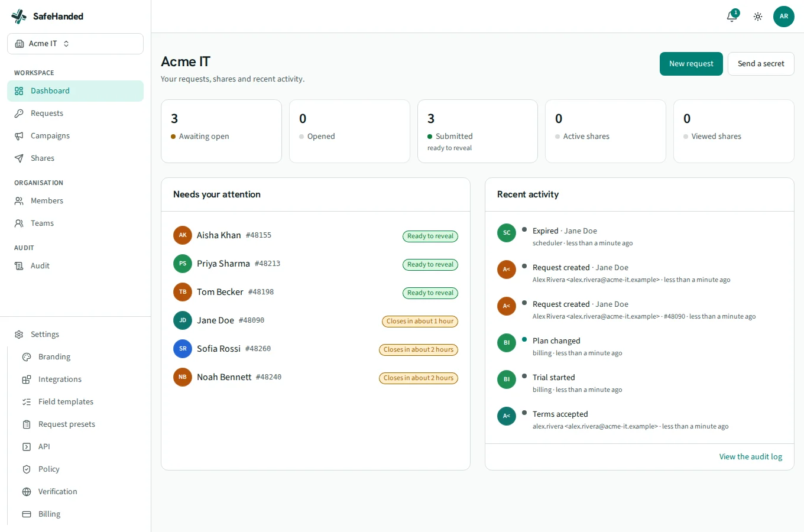Click the Trial started activity entry
The height and width of the screenshot is (532, 804).
(x=640, y=383)
